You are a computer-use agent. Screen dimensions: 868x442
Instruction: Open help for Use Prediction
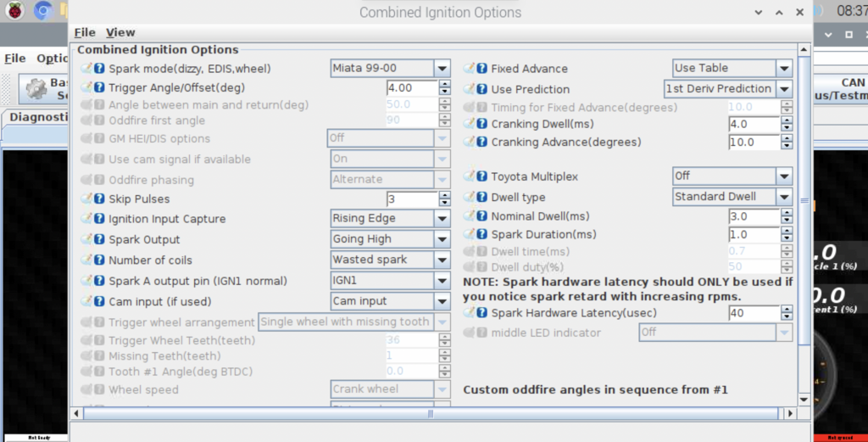click(x=482, y=89)
